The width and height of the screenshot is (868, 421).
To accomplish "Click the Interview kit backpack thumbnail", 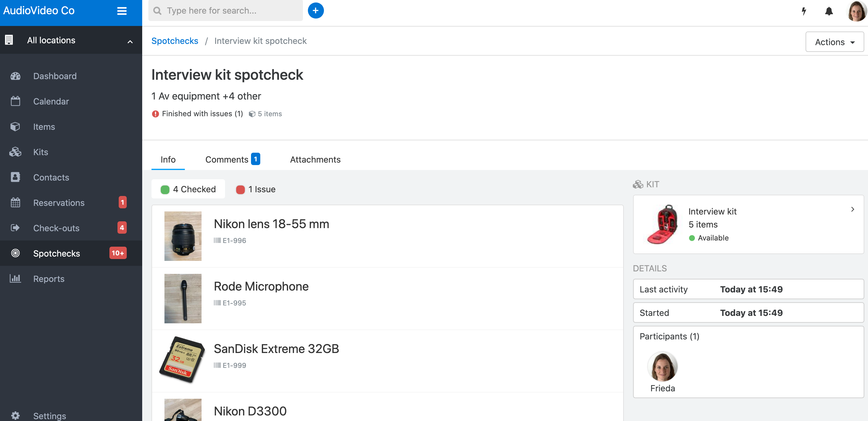I will [662, 224].
